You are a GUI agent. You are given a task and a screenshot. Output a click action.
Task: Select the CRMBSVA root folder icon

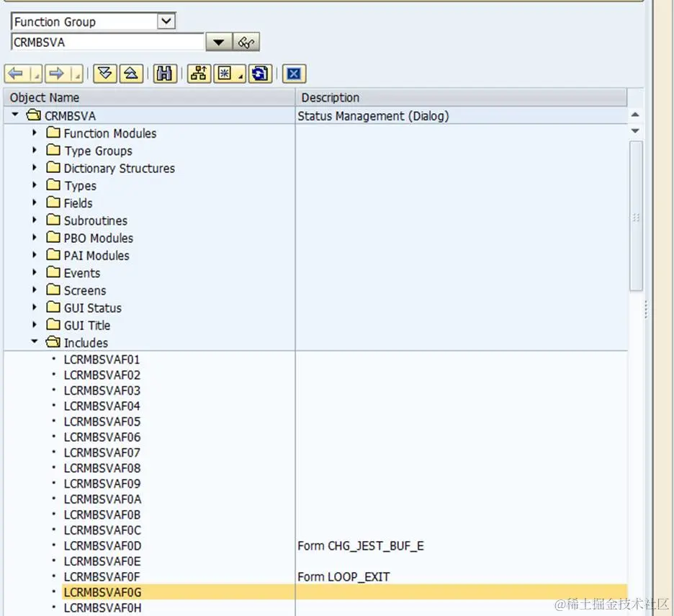pyautogui.click(x=34, y=115)
